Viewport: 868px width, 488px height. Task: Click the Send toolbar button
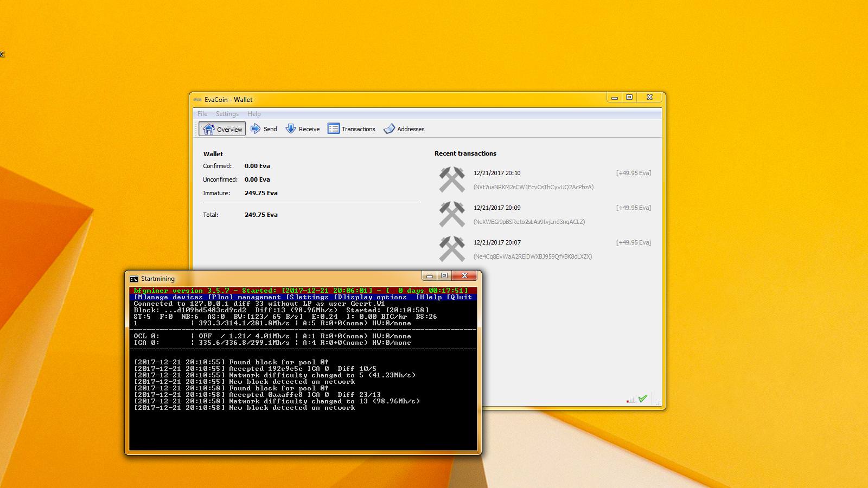pos(264,129)
